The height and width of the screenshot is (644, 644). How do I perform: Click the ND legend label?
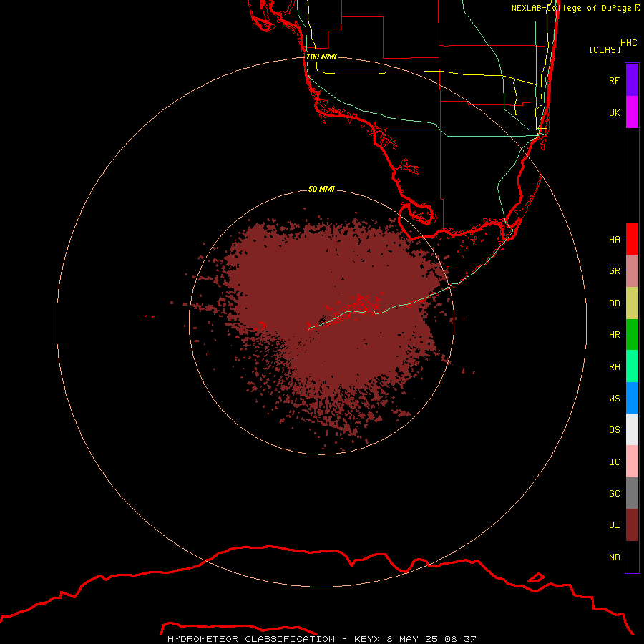(x=615, y=557)
